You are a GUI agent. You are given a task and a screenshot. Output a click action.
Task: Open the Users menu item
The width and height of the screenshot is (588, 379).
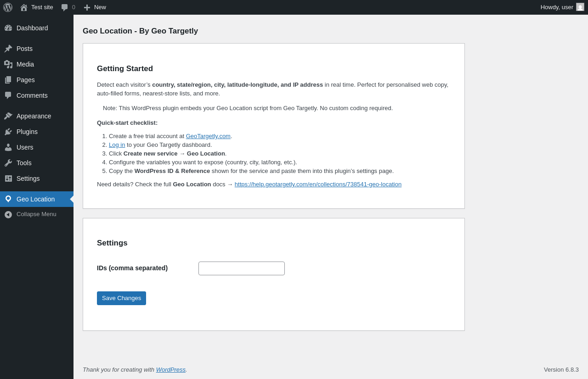[x=37, y=147]
